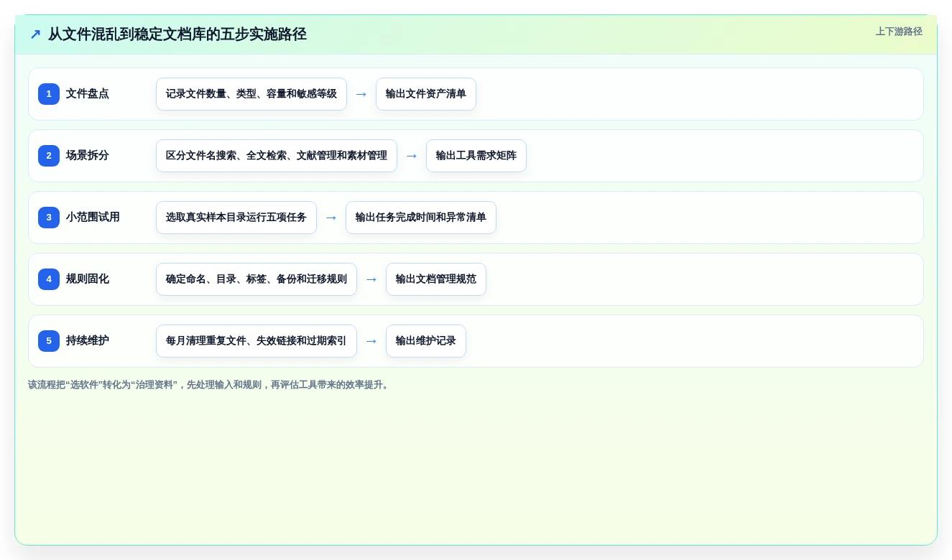Click the 区分文件名搜索、全文检索 box
Viewport: 952px width, 560px height.
[277, 156]
